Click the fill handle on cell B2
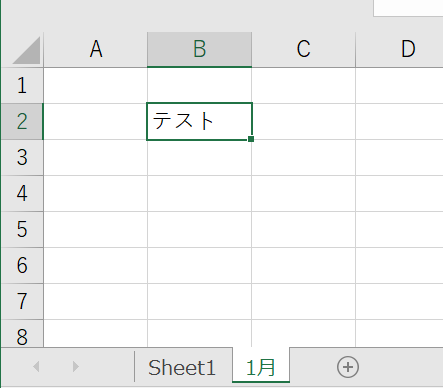Screen dimensions: 443x388 pos(251,139)
